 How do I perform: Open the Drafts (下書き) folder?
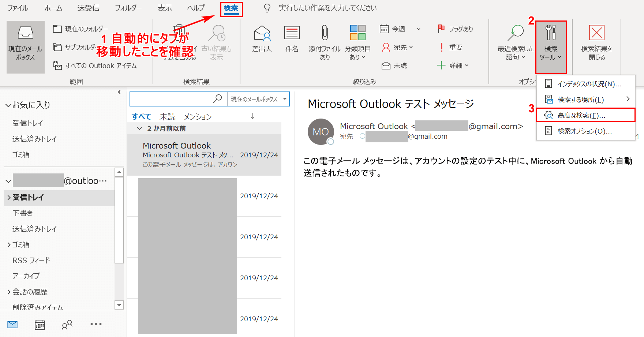tap(23, 213)
